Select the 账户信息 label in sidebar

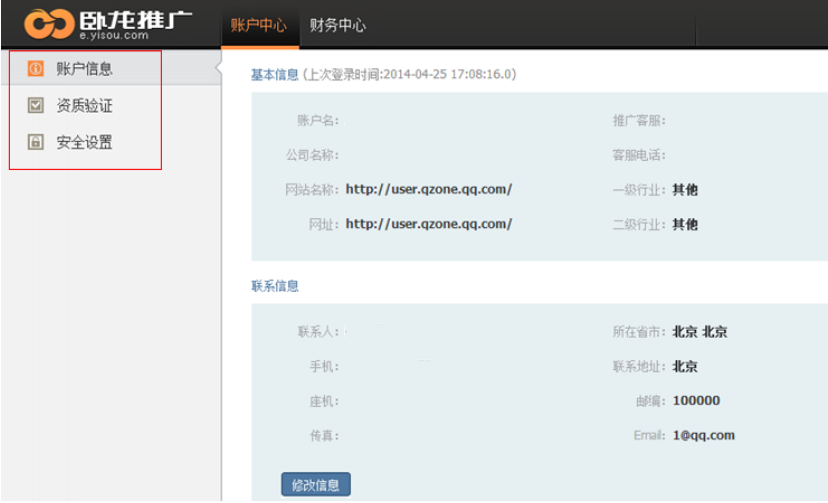pyautogui.click(x=85, y=69)
